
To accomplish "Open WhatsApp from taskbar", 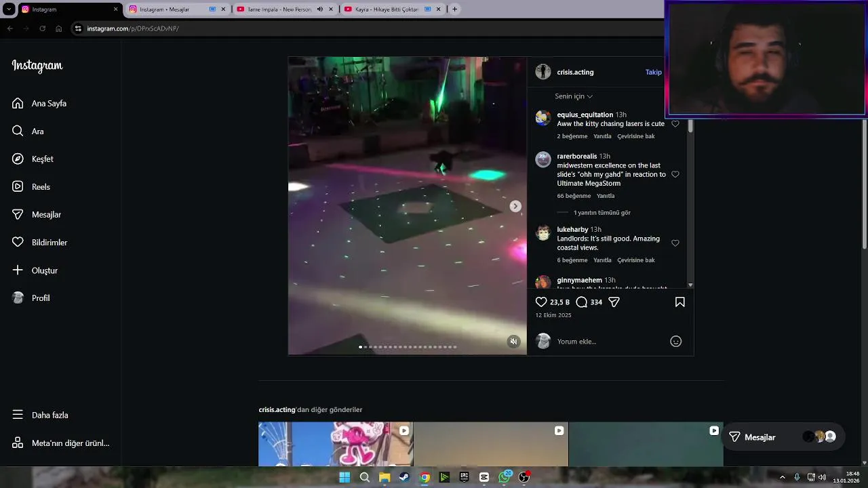I will 504,477.
